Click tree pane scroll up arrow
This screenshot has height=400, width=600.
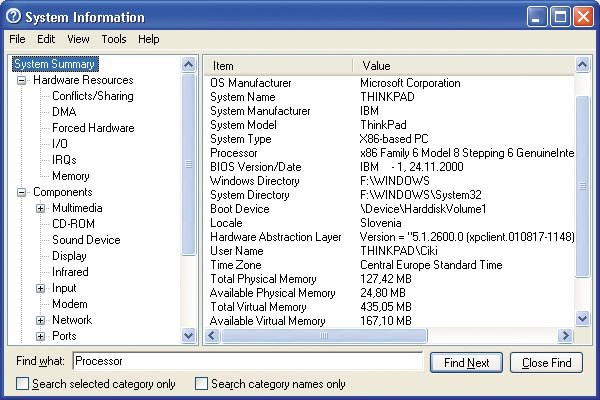click(188, 64)
